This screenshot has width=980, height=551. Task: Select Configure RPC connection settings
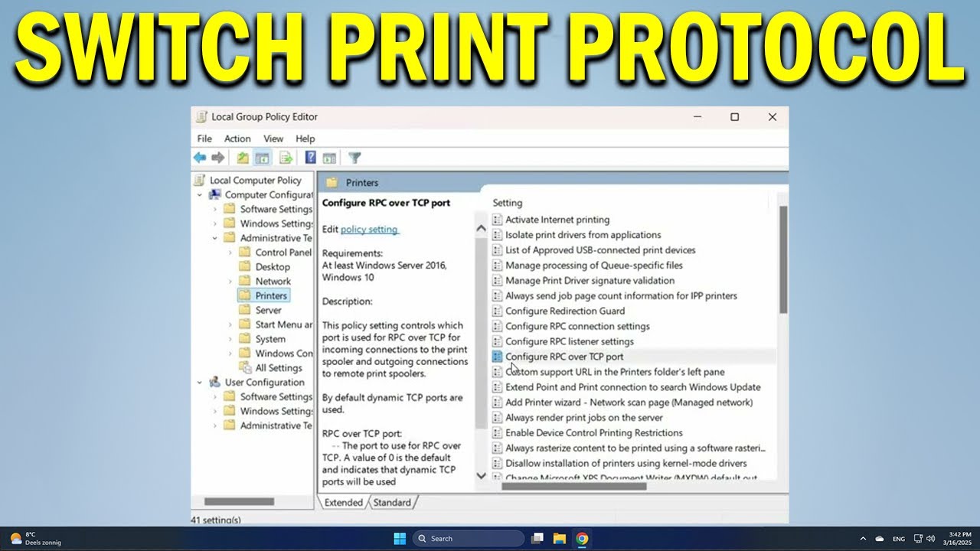click(577, 326)
